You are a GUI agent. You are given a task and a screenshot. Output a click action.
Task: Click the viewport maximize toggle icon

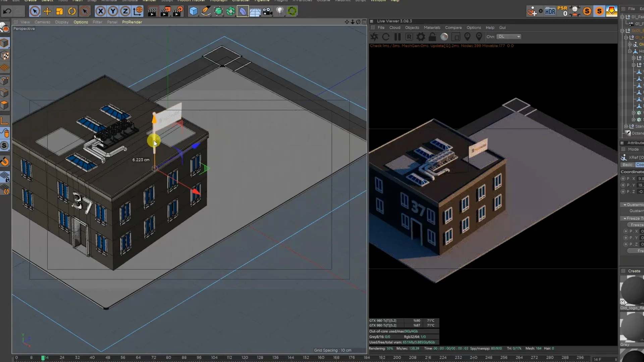coord(364,22)
